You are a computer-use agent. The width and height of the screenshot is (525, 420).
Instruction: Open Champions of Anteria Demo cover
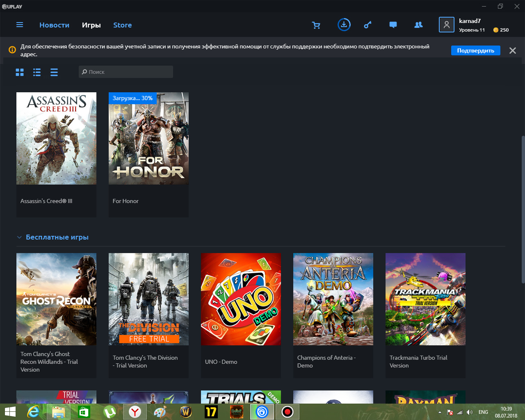point(333,299)
